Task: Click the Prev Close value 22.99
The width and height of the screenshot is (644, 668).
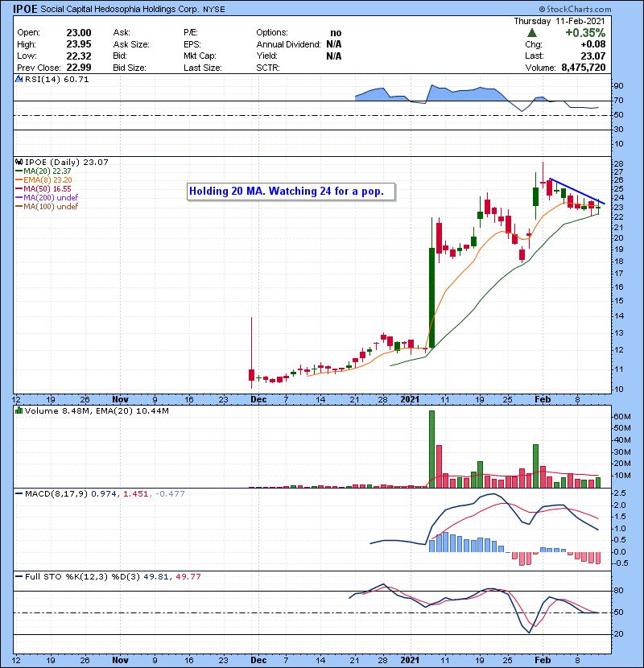Action: tap(79, 68)
